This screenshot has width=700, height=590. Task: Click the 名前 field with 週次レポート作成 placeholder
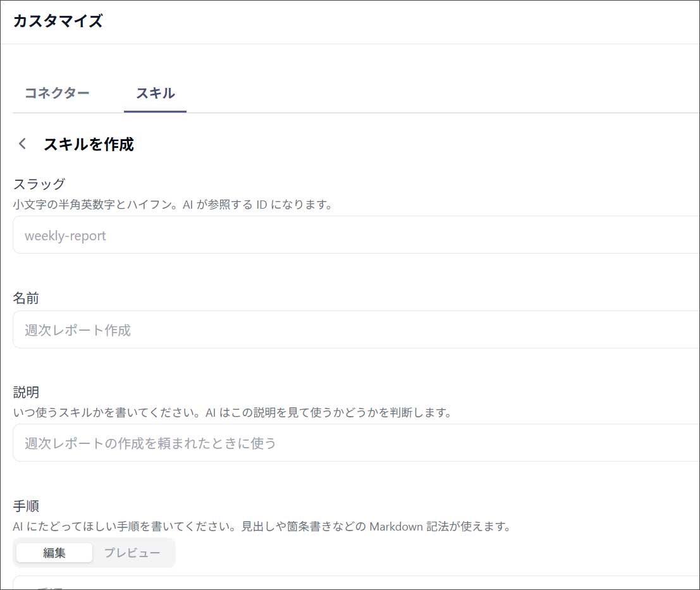pos(356,329)
